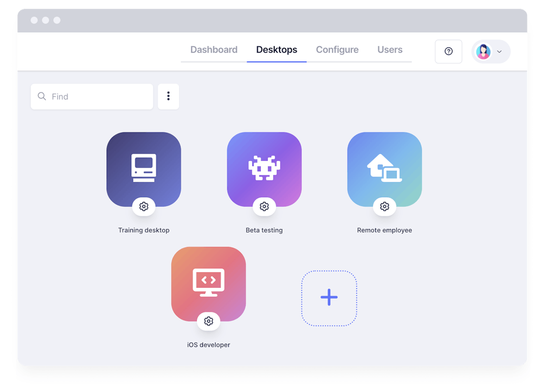Click the search magnifier icon
Image resolution: width=545 pixels, height=392 pixels.
pos(42,96)
